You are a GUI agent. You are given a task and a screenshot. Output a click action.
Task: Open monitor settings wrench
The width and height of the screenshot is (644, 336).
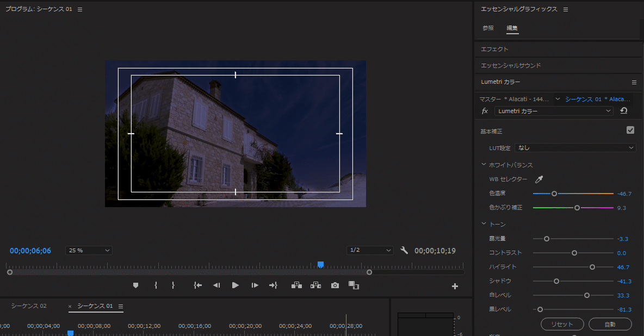[x=404, y=250]
